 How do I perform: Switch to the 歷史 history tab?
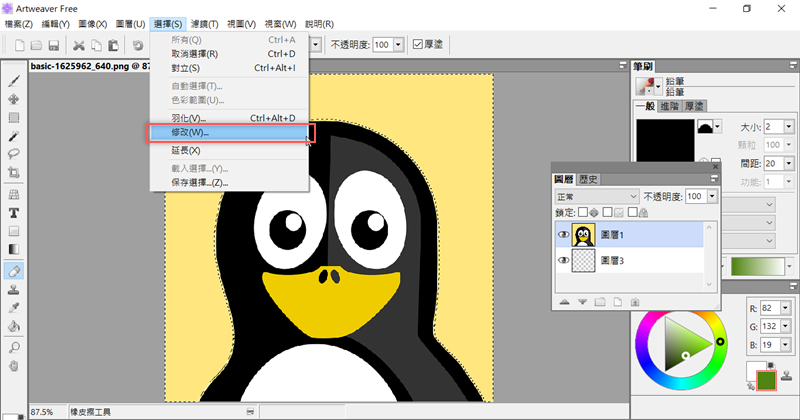tap(588, 179)
